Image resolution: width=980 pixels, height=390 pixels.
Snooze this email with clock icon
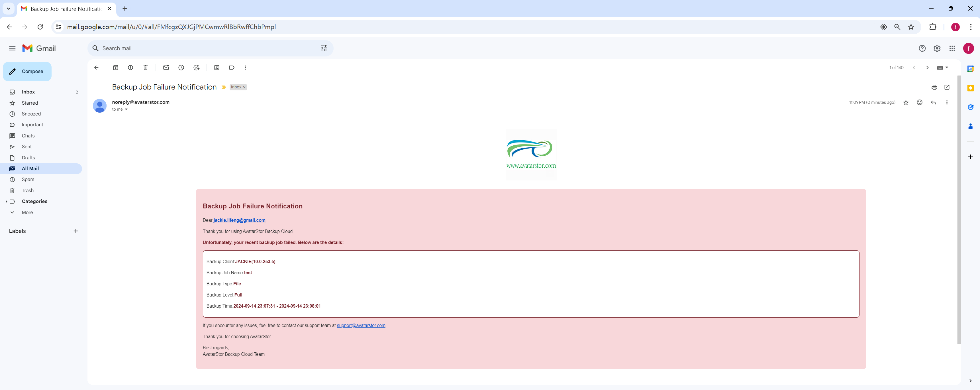pyautogui.click(x=181, y=67)
